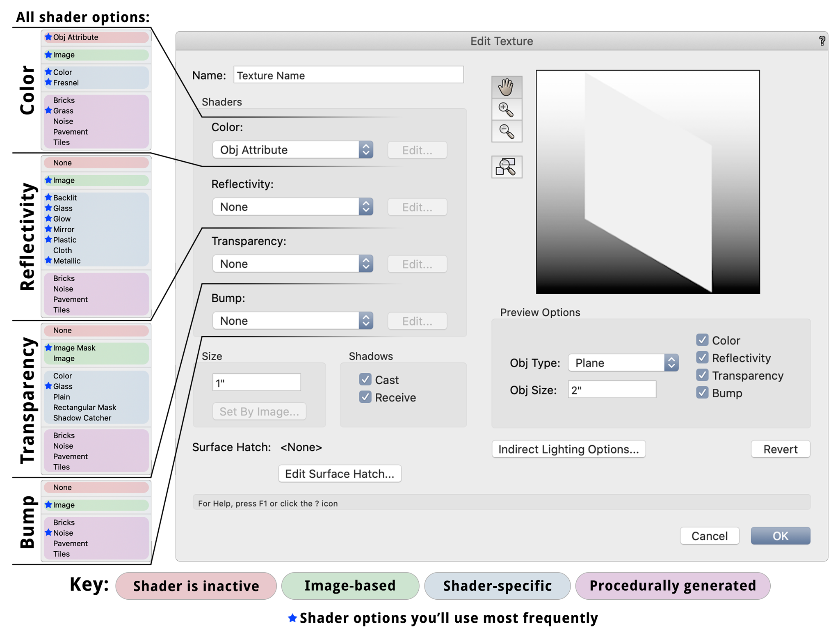Click the fit-preview magnifier icon below zoom tools
The image size is (840, 635).
[x=507, y=167]
